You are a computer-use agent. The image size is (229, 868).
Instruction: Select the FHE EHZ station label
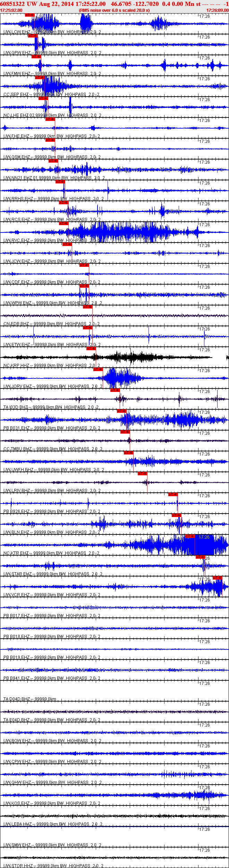(x=52, y=136)
